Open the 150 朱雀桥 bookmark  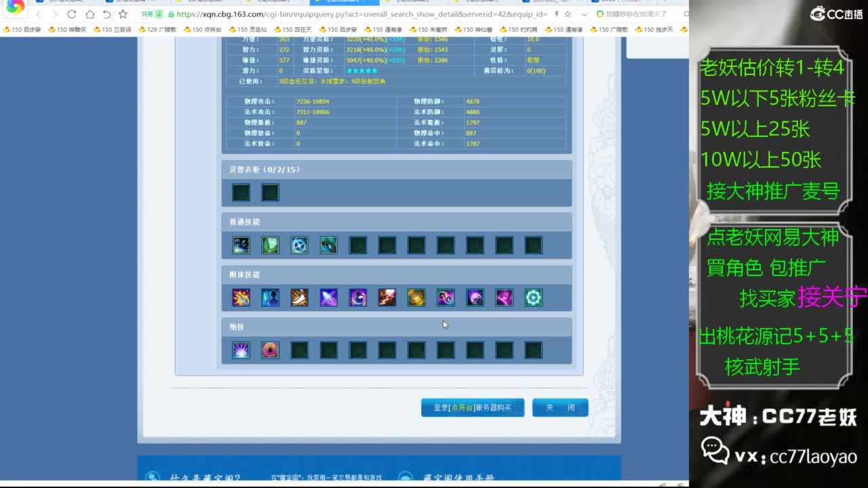(x=428, y=29)
